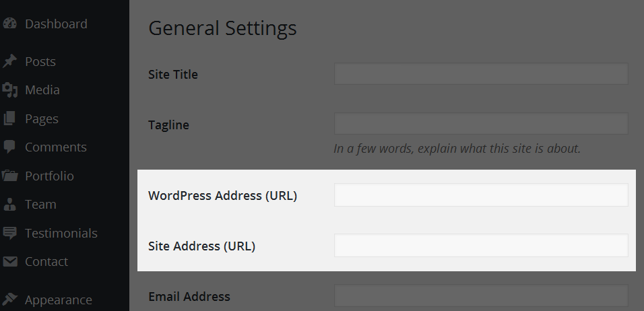Click the Contact envelope icon
This screenshot has width=644, height=311.
(x=9, y=261)
